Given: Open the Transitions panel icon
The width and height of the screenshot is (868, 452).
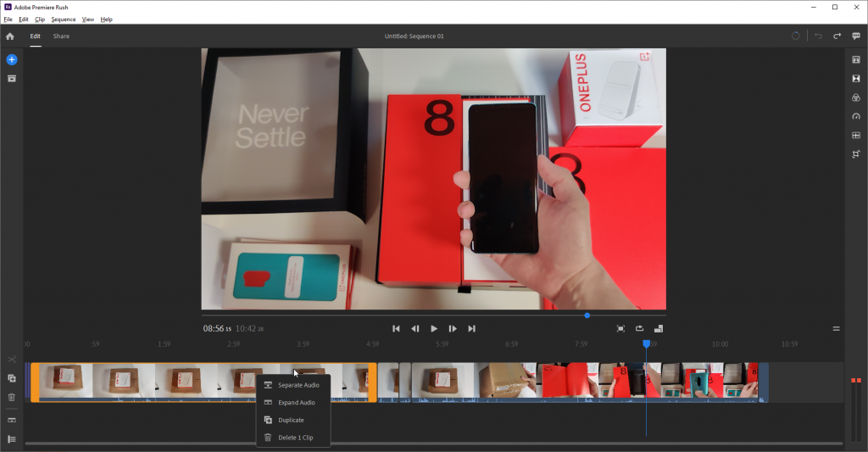Looking at the screenshot, I should pos(856,79).
